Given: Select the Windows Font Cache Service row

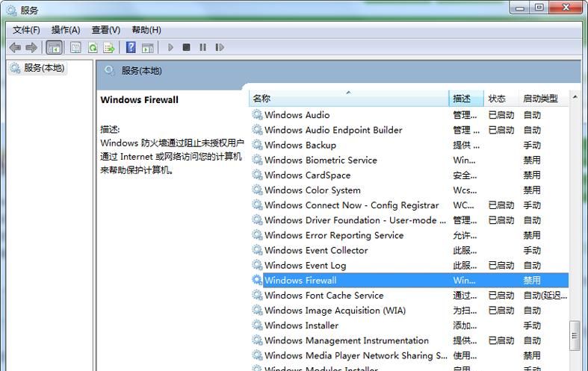Looking at the screenshot, I should [x=410, y=296].
